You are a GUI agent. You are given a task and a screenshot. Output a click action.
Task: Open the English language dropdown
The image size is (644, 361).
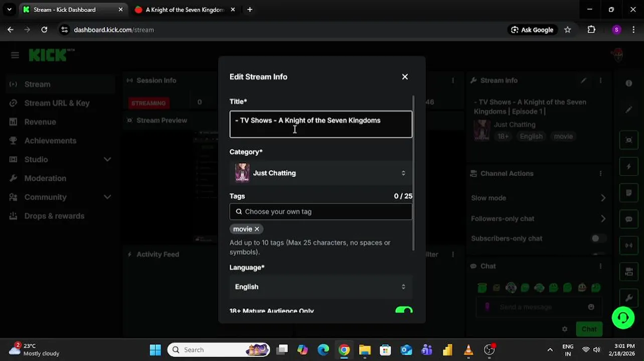pos(321,287)
